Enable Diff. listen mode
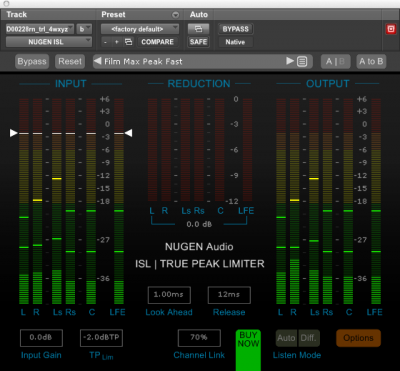 [309, 338]
